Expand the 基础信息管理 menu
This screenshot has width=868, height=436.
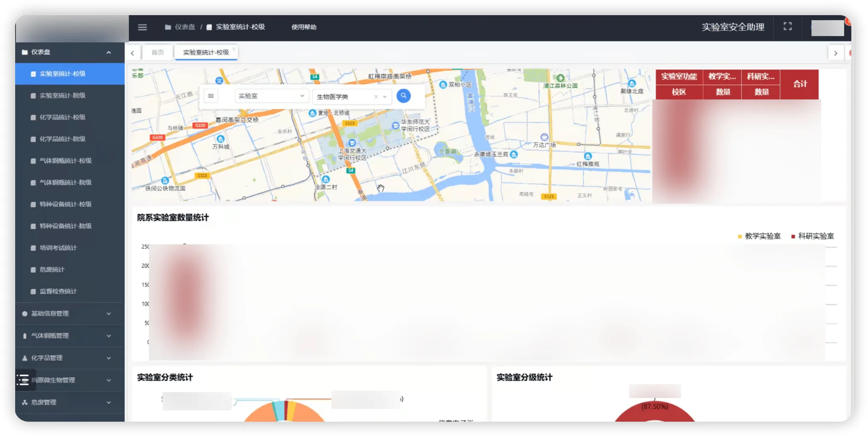(x=67, y=314)
